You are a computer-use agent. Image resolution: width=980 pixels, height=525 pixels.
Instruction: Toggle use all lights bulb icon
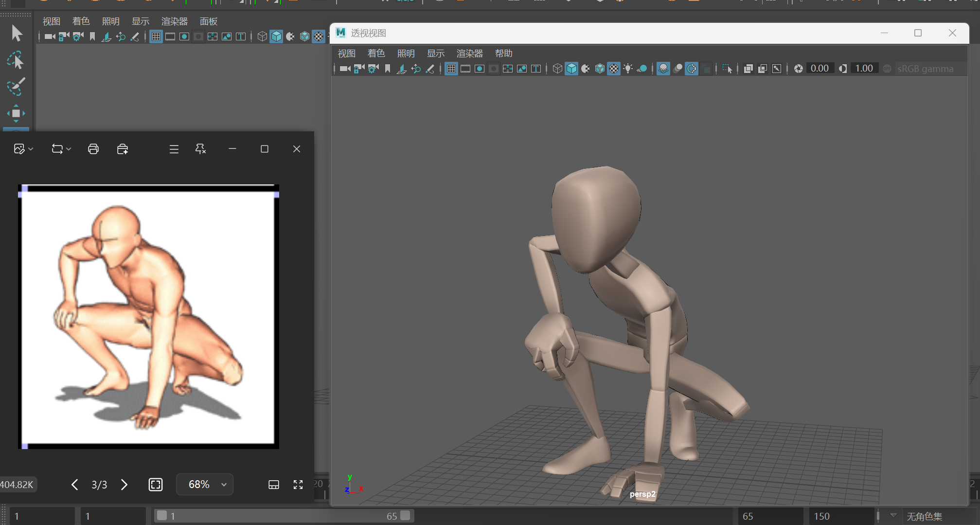(x=628, y=69)
